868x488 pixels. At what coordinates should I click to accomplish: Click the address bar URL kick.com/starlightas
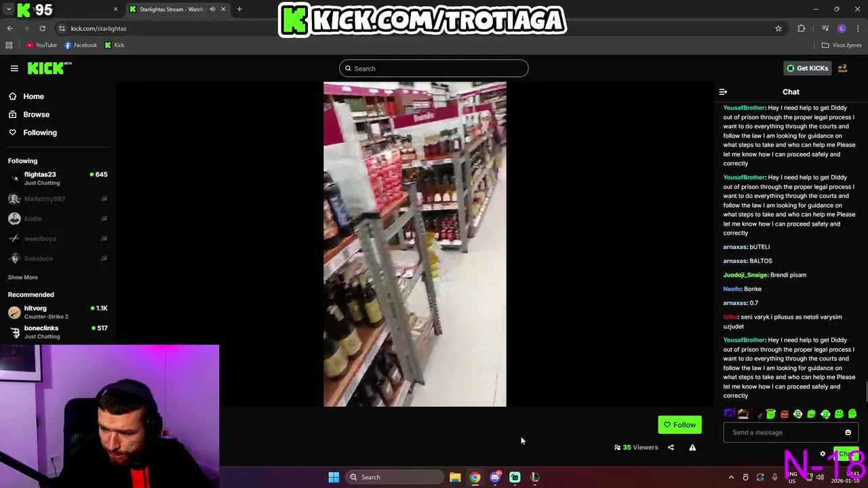pyautogui.click(x=98, y=28)
